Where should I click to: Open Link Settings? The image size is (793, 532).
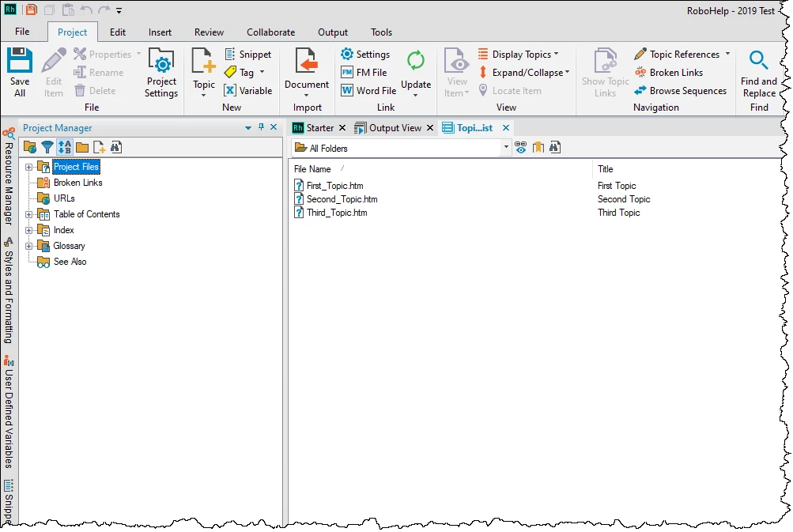point(365,54)
